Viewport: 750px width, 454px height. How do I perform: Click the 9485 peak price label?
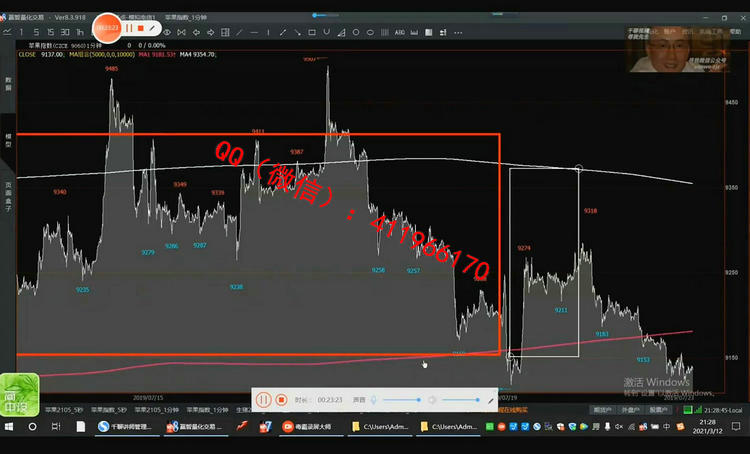[x=111, y=69]
